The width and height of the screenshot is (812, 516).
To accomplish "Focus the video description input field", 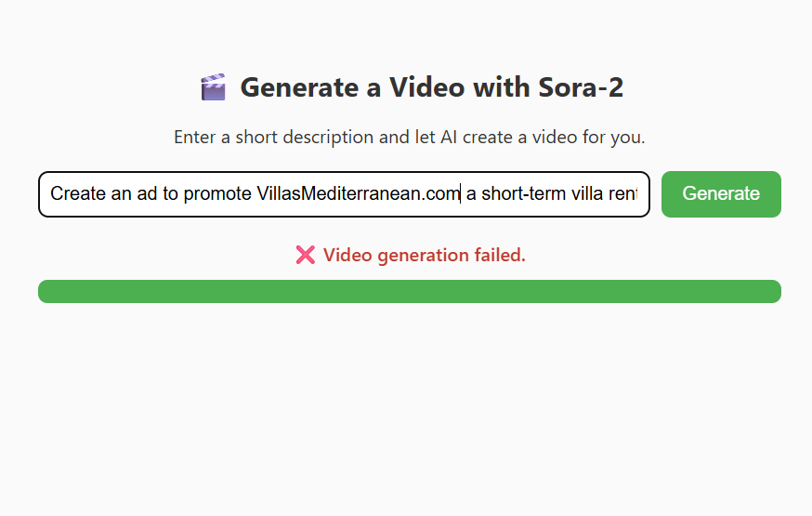I will tap(344, 193).
